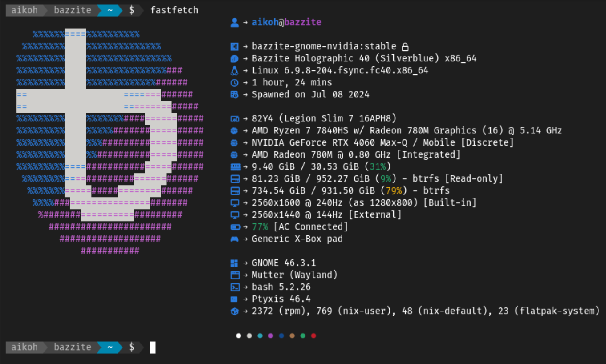Click the brown color dot in the palette

tap(292, 336)
